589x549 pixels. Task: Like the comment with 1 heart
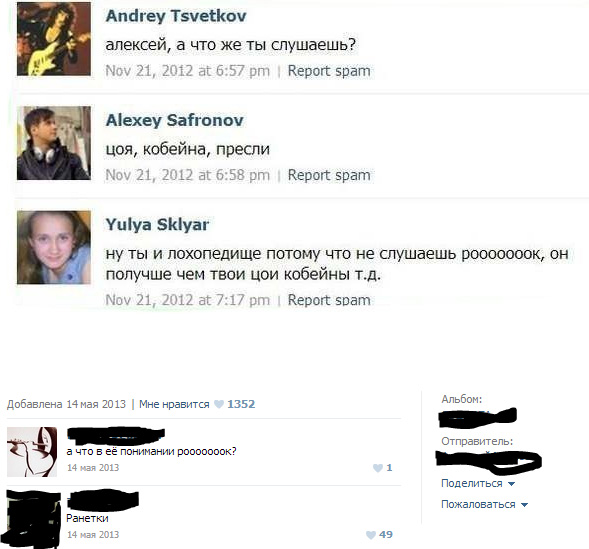tap(378, 468)
